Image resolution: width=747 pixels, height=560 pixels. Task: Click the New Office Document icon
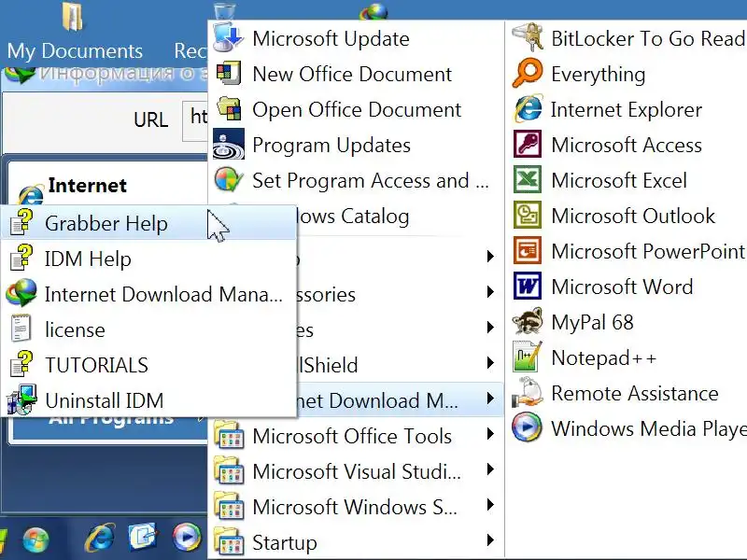pyautogui.click(x=228, y=74)
